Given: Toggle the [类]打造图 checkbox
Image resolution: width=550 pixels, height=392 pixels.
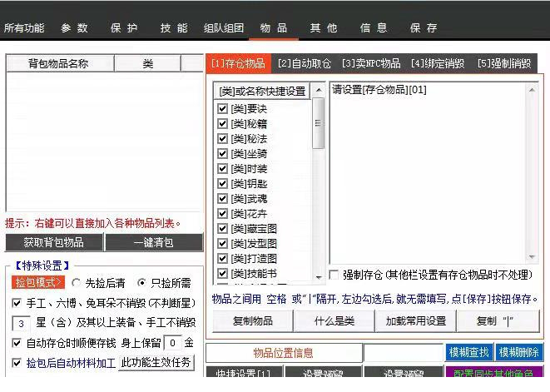Looking at the screenshot, I should [222, 258].
